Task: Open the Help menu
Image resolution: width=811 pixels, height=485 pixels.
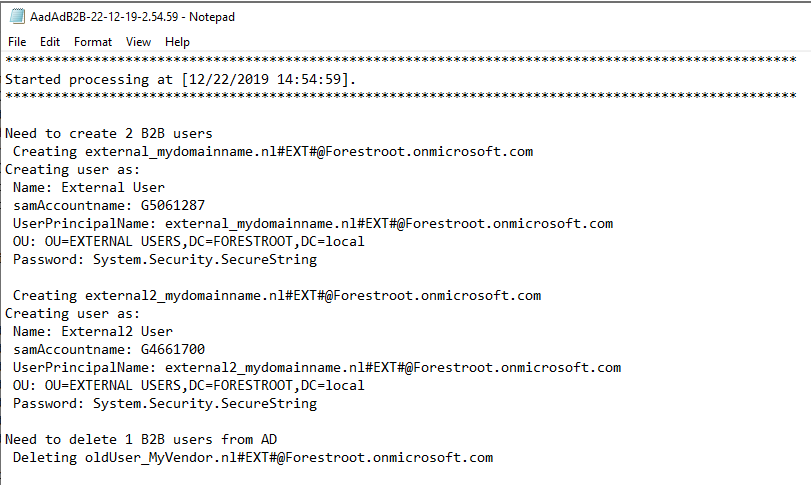Action: click(x=177, y=42)
